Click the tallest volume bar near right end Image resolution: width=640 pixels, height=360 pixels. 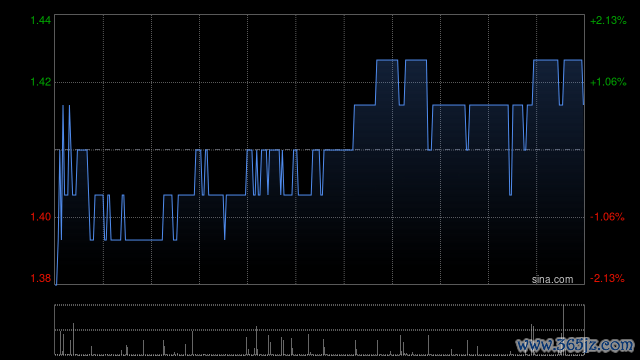tap(564, 330)
